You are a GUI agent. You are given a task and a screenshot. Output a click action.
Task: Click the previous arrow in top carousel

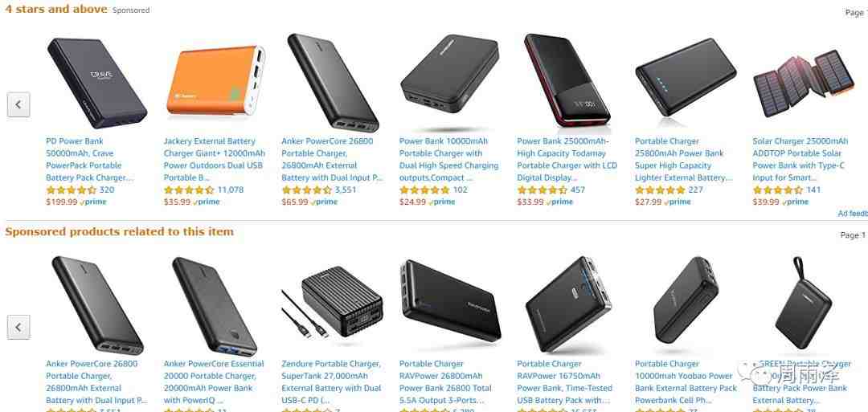tap(18, 104)
